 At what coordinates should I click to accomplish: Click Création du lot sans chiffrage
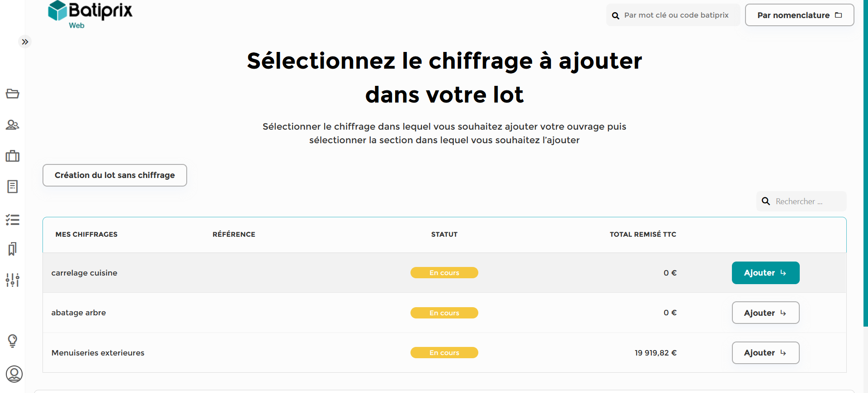(115, 175)
